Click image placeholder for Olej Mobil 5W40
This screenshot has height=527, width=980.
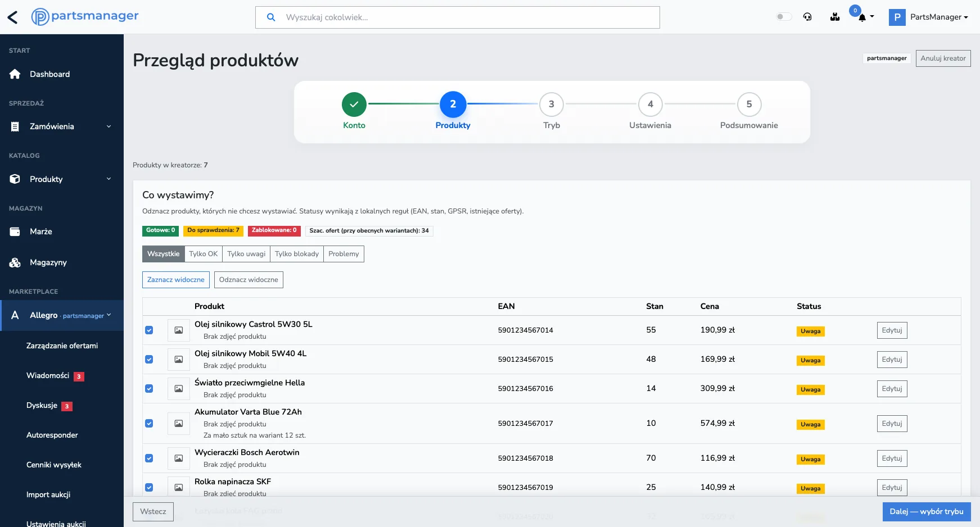pyautogui.click(x=178, y=360)
